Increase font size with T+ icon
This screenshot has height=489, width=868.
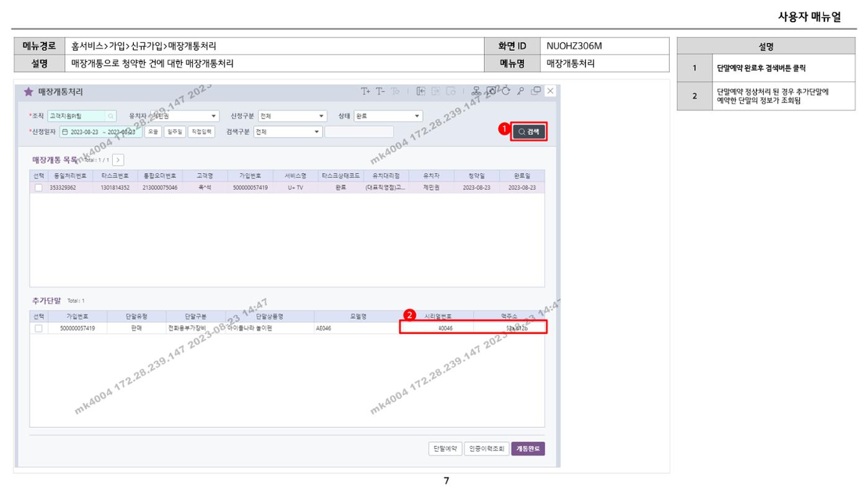point(366,92)
